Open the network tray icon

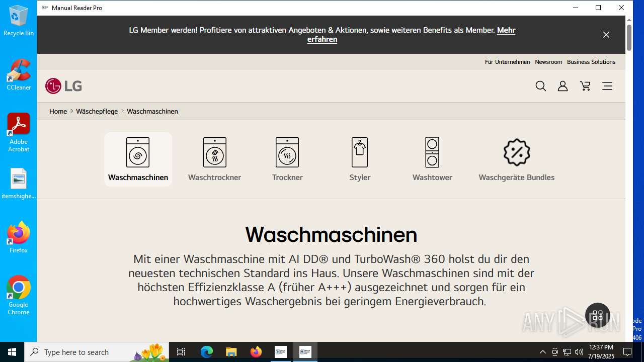pyautogui.click(x=567, y=352)
